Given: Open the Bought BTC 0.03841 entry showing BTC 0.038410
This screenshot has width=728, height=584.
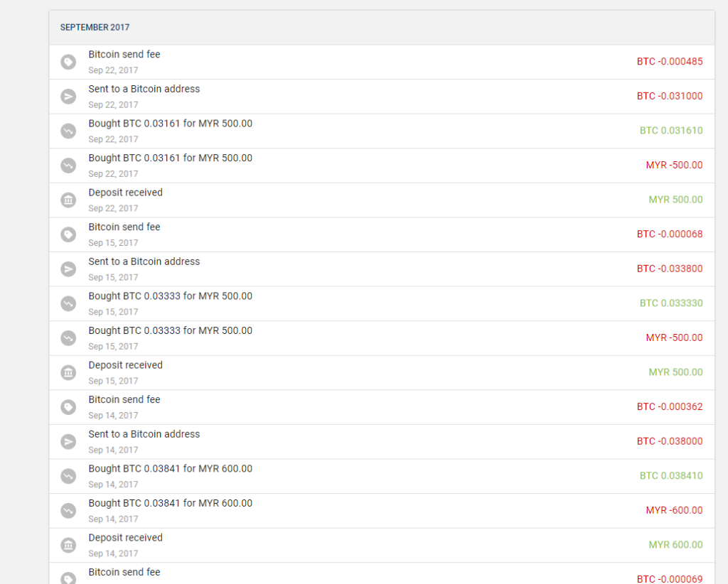Looking at the screenshot, I should pyautogui.click(x=382, y=476).
